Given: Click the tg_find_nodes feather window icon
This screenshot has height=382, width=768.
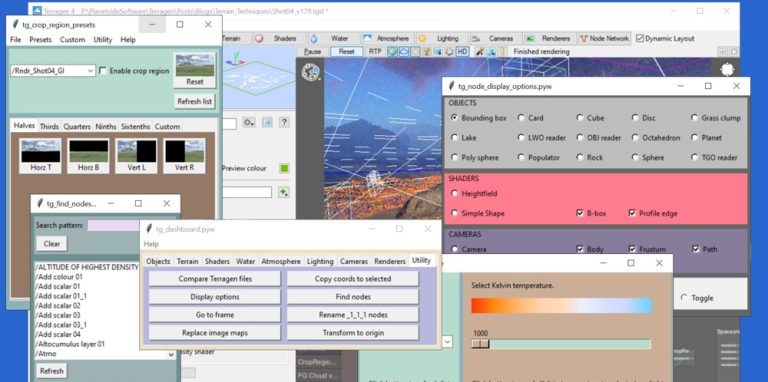Looking at the screenshot, I should tap(40, 204).
